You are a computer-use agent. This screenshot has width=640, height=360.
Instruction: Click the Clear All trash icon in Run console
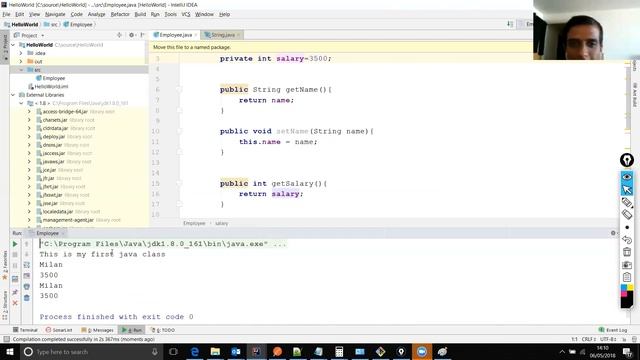(x=27, y=298)
